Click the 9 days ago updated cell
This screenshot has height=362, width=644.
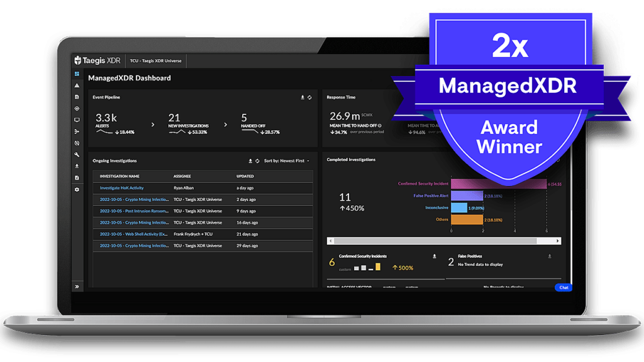(246, 211)
